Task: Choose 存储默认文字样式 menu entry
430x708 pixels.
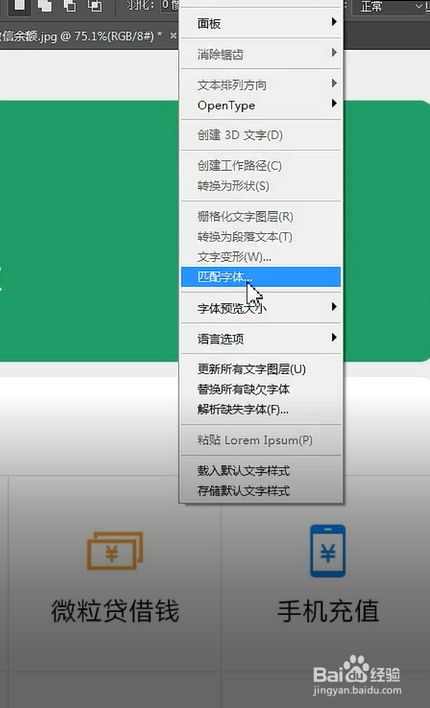Action: pyautogui.click(x=261, y=491)
